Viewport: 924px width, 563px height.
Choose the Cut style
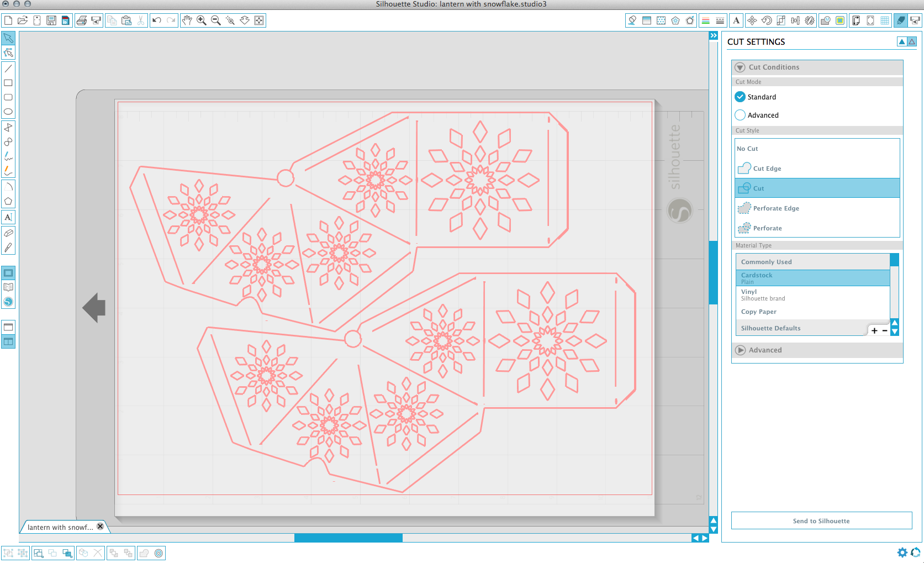click(817, 188)
